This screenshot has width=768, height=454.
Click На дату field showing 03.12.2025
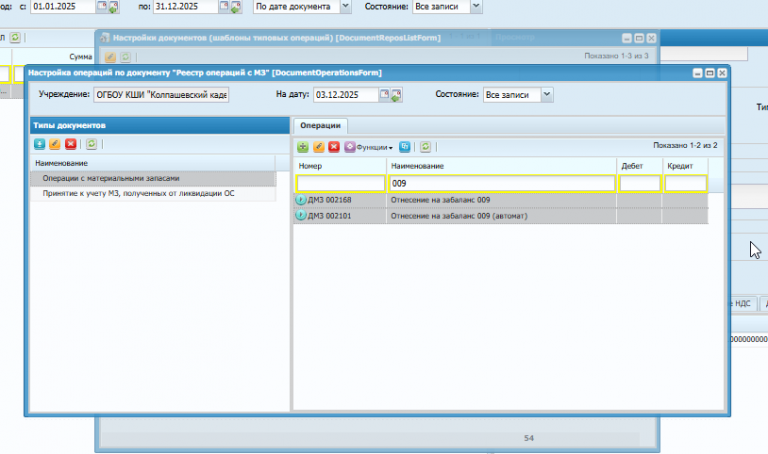[x=345, y=95]
